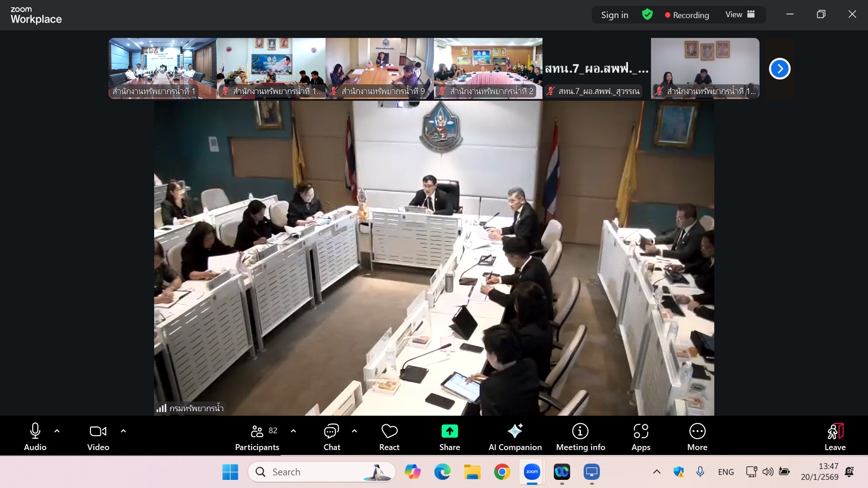
Task: Click the React heart icon
Action: (x=389, y=432)
